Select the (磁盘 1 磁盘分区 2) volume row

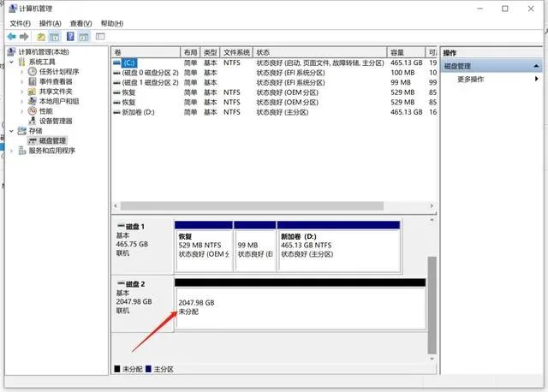click(274, 82)
